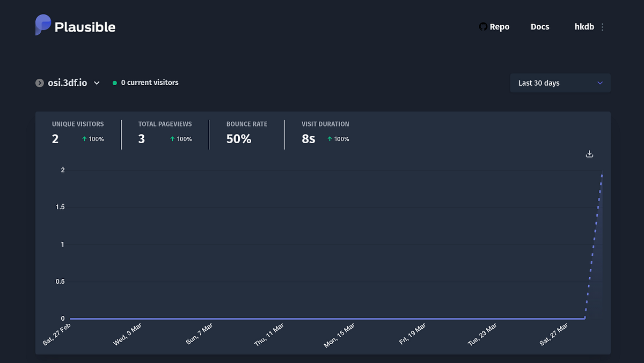Toggle the Unique Visitors metric
Viewport: 644px width, 363px height.
tap(78, 131)
